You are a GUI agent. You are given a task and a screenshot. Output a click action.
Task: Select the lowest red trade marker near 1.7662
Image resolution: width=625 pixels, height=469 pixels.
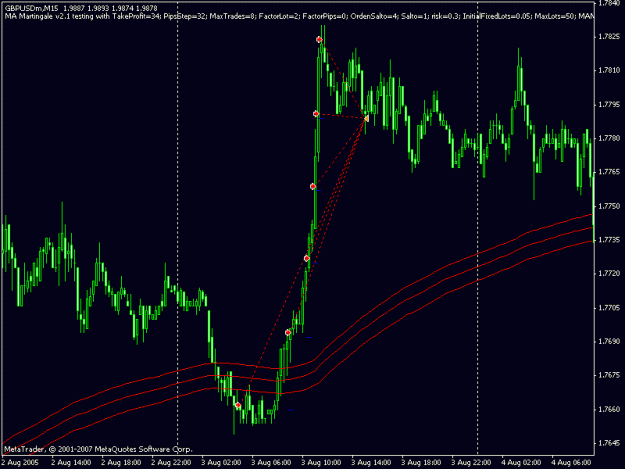[238, 406]
